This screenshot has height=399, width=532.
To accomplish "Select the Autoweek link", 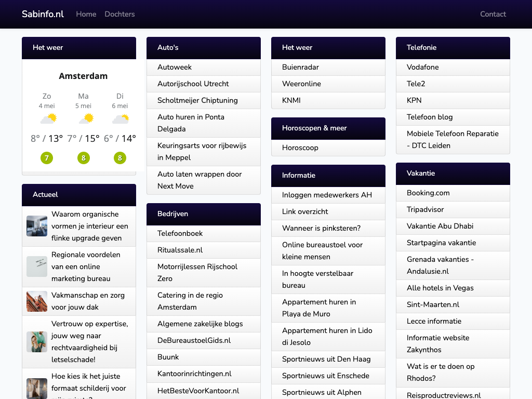I will [x=175, y=67].
